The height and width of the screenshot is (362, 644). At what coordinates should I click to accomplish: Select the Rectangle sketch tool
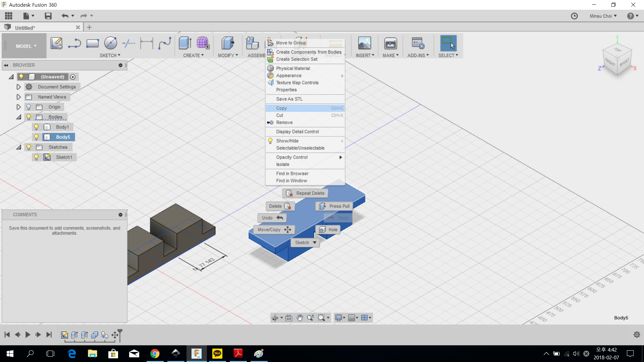coord(93,43)
